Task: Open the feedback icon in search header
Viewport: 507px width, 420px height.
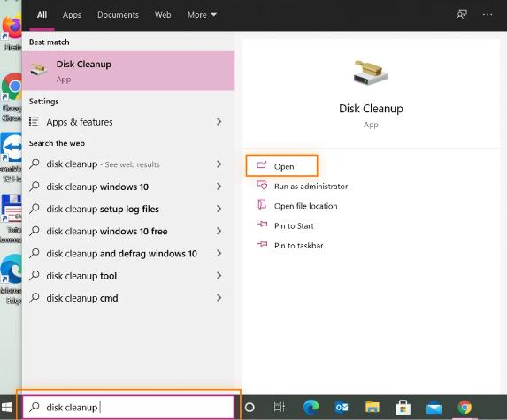Action: (461, 14)
